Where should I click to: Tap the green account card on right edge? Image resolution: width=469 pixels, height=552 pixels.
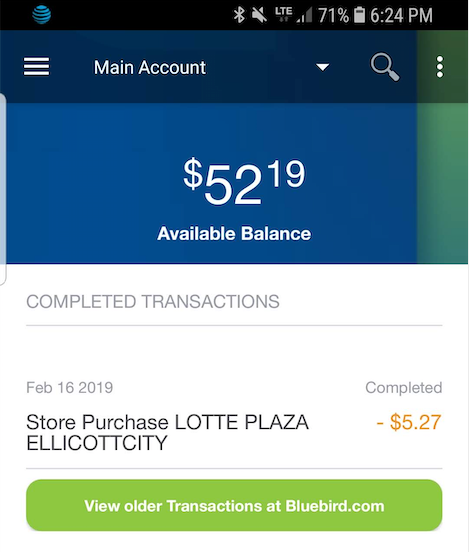[443, 147]
